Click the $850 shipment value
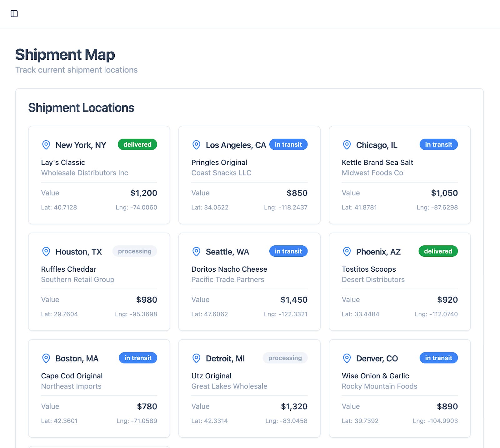Image resolution: width=500 pixels, height=448 pixels. [x=297, y=193]
